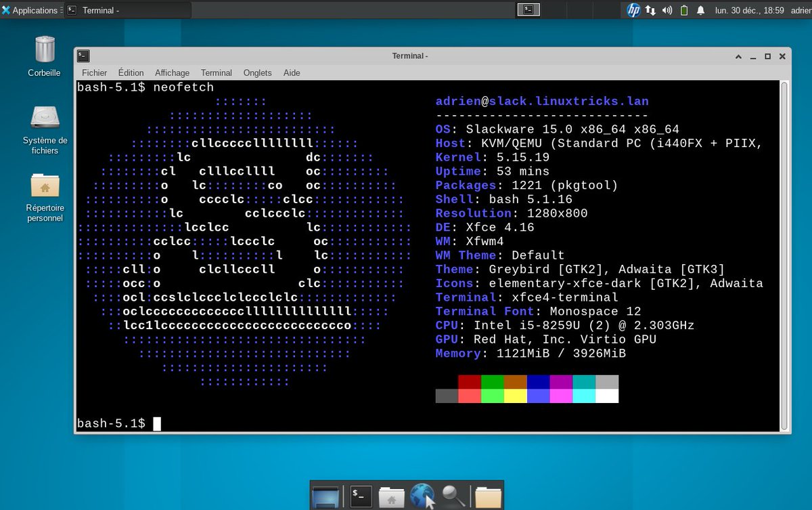Click the text adrien@slack.linuxtricks.lan

point(542,102)
